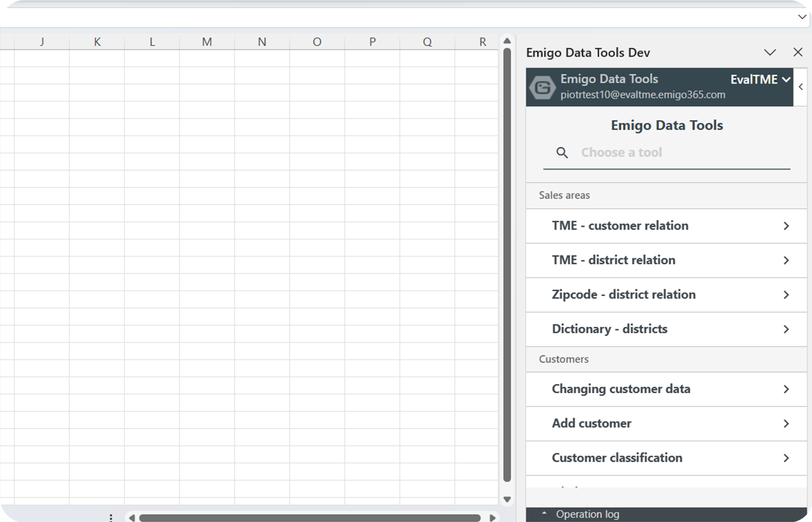This screenshot has height=522, width=812.
Task: Close the Emigo Data Tools Dev pane
Action: click(x=798, y=52)
